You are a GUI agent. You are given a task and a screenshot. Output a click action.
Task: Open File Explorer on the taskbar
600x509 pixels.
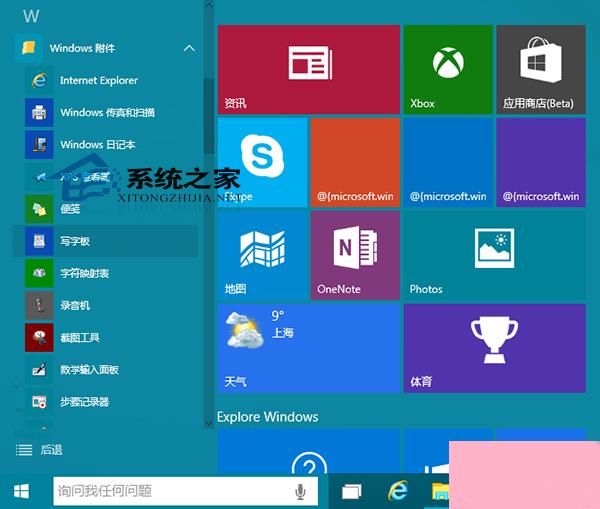[x=440, y=491]
